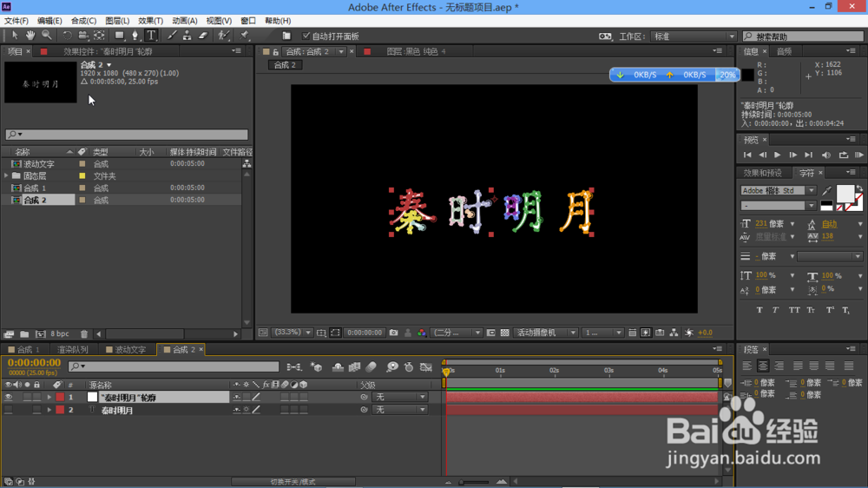Click the current time indicator marker
Screen dimensions: 868x488
(x=446, y=371)
